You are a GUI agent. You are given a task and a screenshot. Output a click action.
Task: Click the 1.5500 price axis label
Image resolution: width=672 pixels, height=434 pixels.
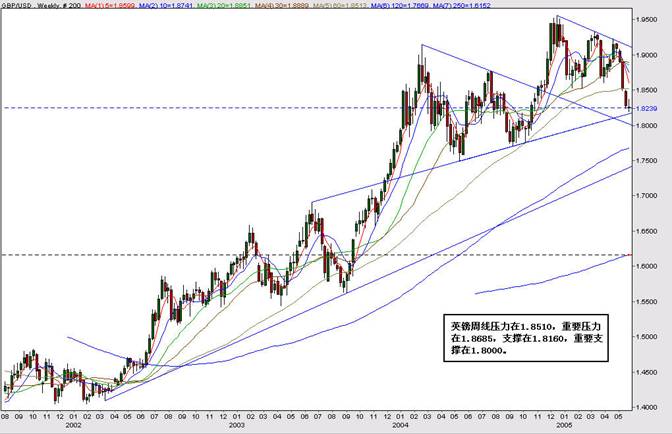point(647,302)
